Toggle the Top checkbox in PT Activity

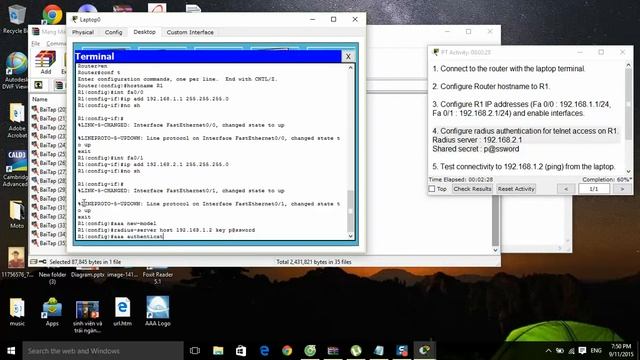(432, 189)
